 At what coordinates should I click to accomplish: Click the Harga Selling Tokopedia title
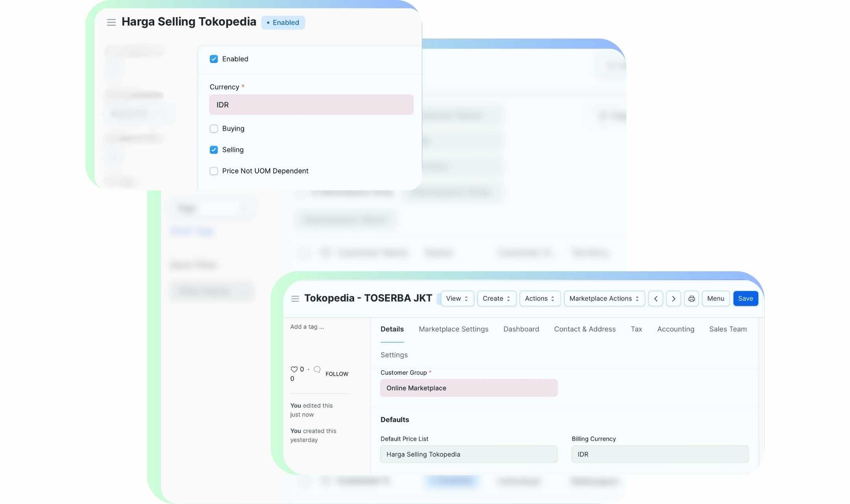pyautogui.click(x=189, y=22)
